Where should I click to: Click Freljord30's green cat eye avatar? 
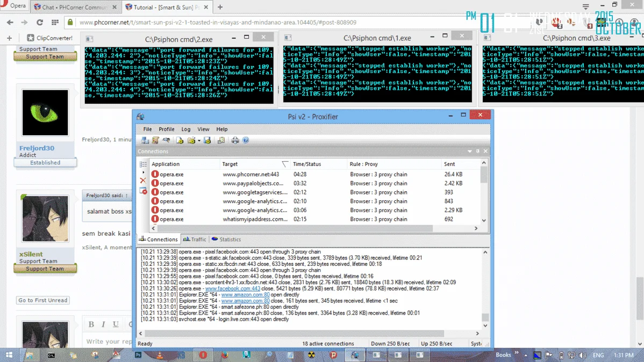coord(45,112)
